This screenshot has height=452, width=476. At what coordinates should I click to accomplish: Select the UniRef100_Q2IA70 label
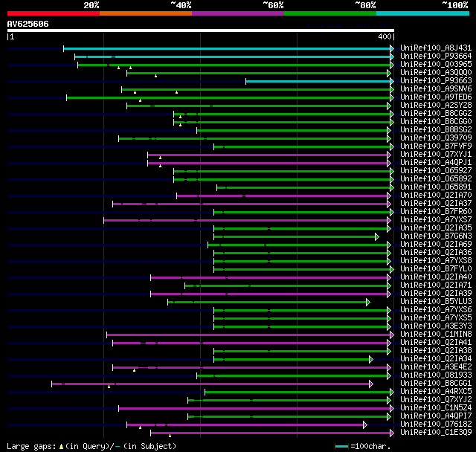click(436, 196)
